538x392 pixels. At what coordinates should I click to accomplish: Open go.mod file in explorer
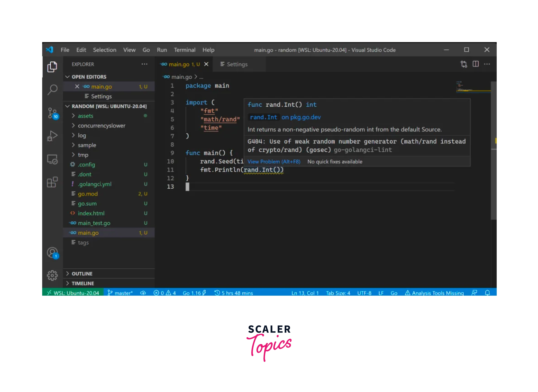click(x=88, y=194)
